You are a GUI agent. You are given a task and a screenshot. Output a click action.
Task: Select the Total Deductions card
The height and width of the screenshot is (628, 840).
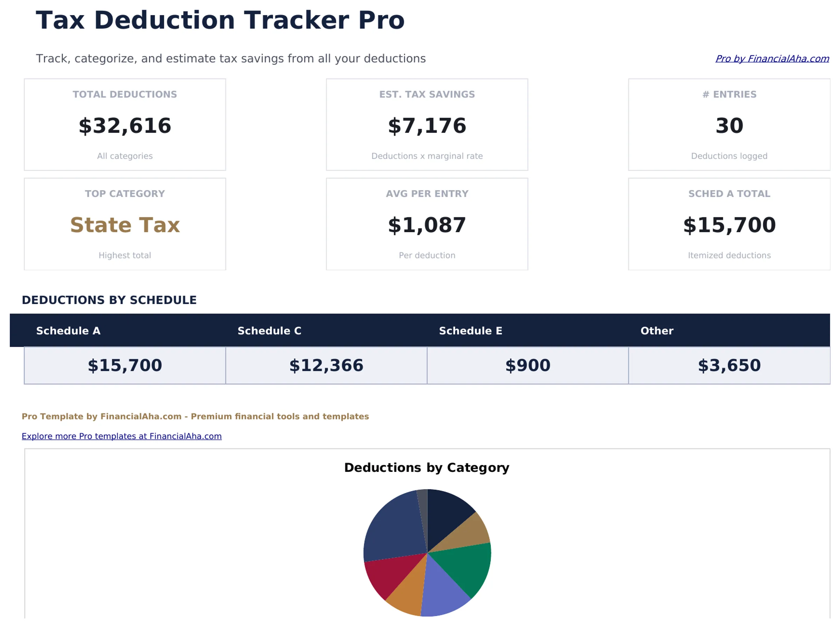pyautogui.click(x=125, y=124)
